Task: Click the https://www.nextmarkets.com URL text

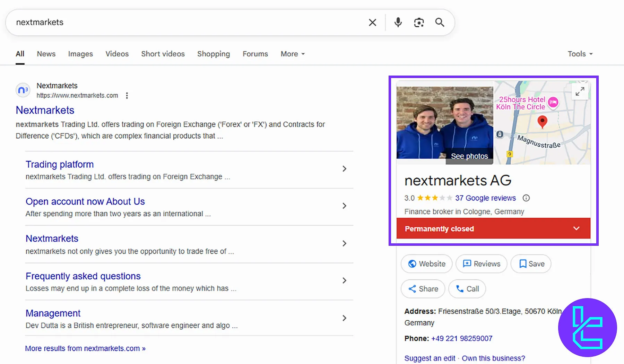Action: click(x=77, y=96)
